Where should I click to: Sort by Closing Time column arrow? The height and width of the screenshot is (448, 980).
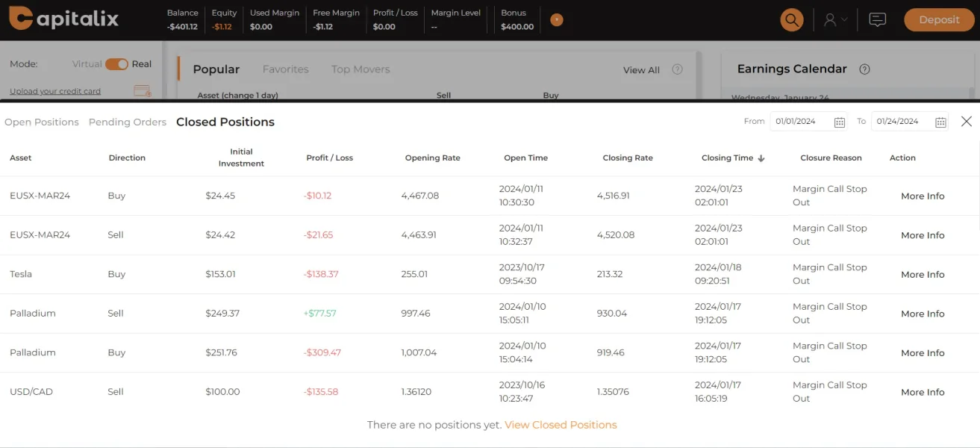pos(761,158)
